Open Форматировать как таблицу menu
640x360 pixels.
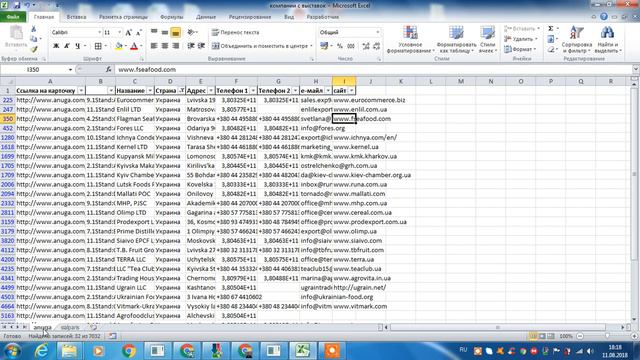tap(456, 39)
